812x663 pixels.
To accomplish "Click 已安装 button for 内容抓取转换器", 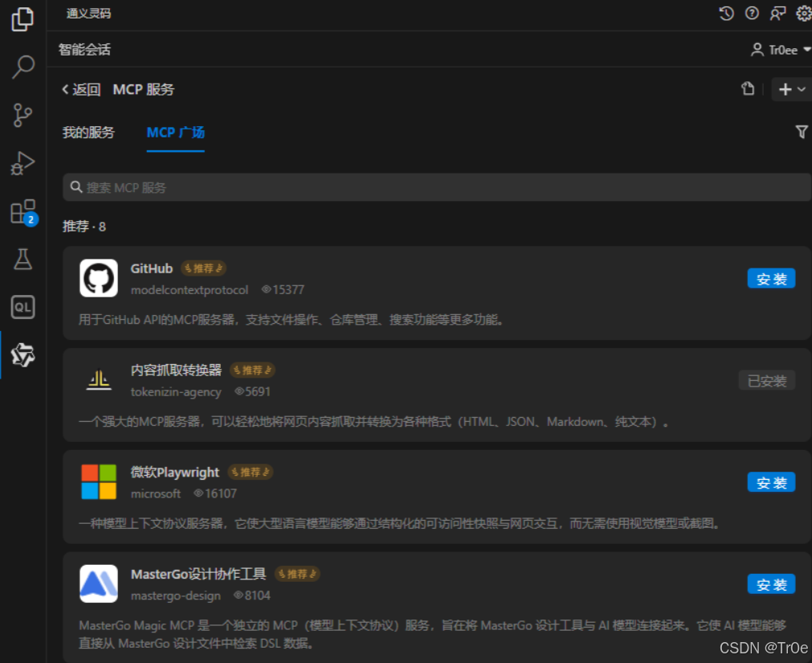I will point(767,381).
